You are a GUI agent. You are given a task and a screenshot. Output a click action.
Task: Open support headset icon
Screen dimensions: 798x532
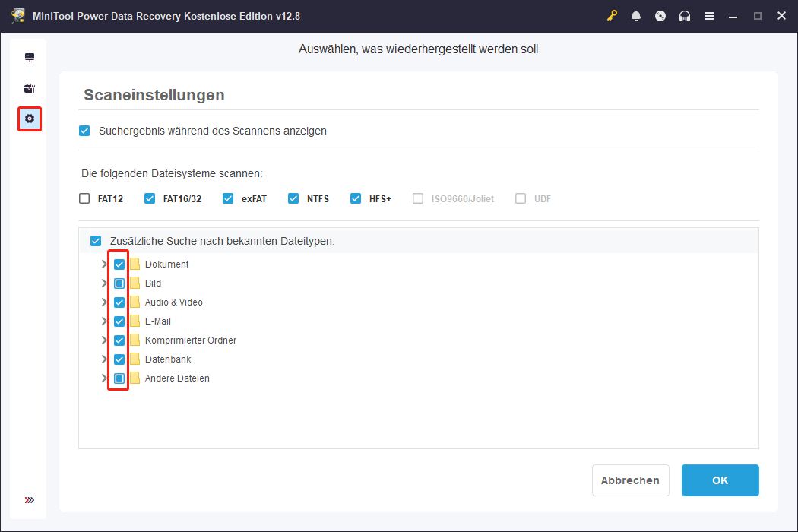(x=685, y=16)
